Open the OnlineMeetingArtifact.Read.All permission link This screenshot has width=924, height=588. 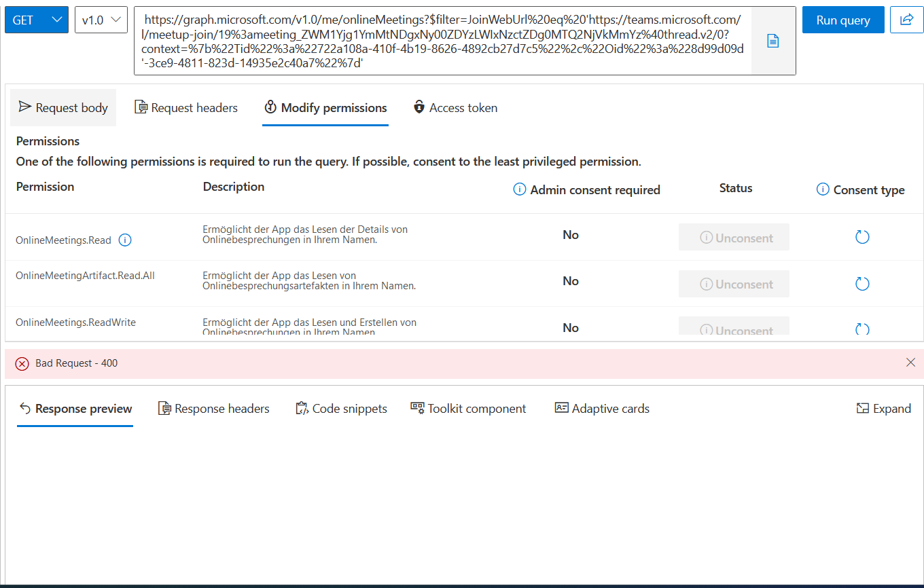(85, 275)
